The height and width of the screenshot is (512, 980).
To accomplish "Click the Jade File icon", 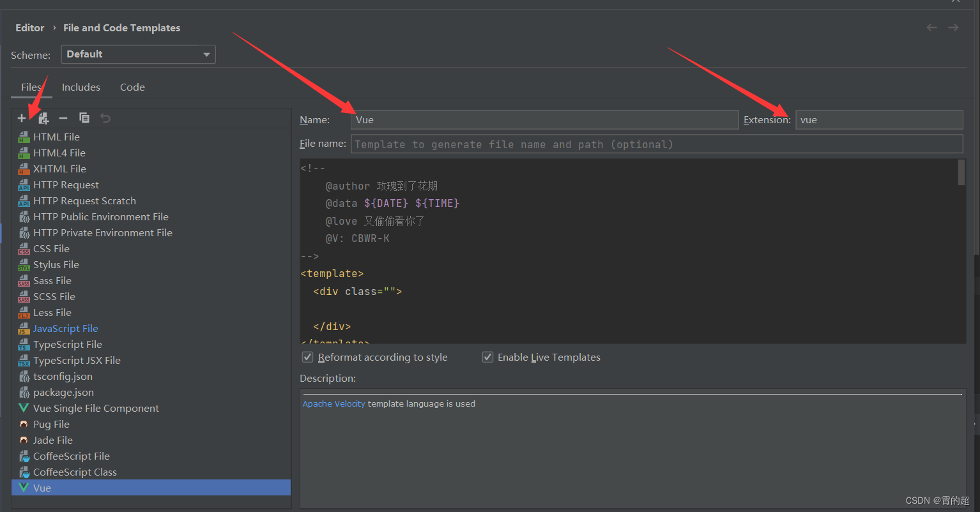I will [x=24, y=440].
